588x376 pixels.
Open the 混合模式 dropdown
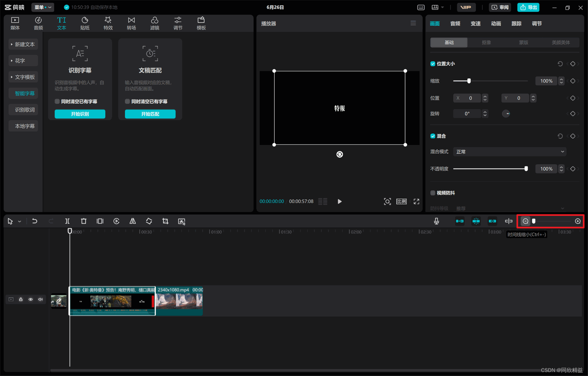(x=510, y=152)
